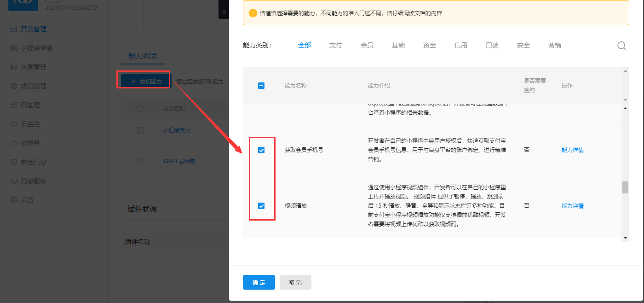Open 成员管理 sidebar icon
The width and height of the screenshot is (644, 303).
point(14,86)
